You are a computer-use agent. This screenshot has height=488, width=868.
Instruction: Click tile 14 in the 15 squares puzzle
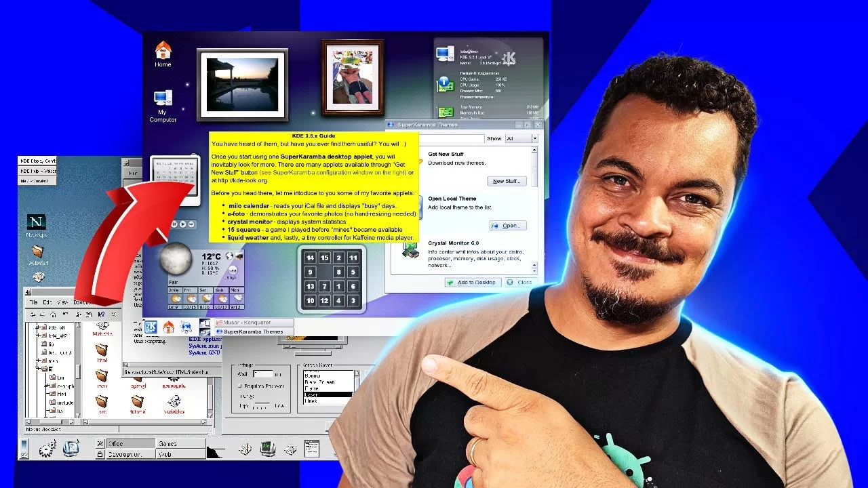point(310,258)
